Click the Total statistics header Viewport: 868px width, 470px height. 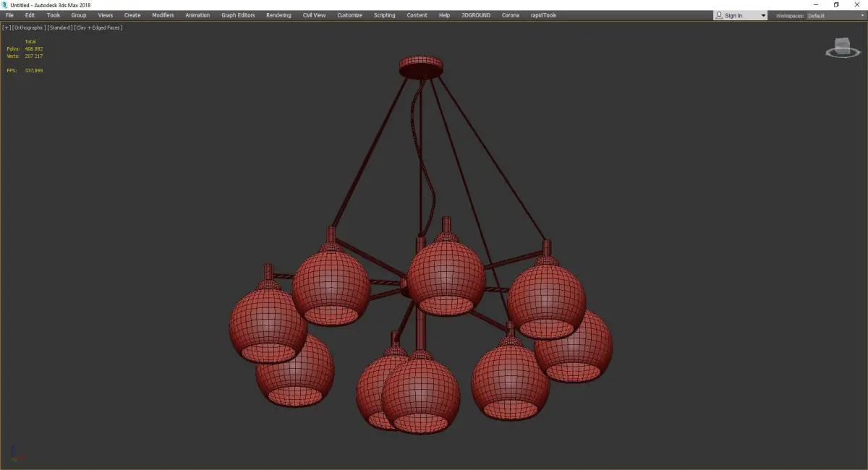coord(30,41)
